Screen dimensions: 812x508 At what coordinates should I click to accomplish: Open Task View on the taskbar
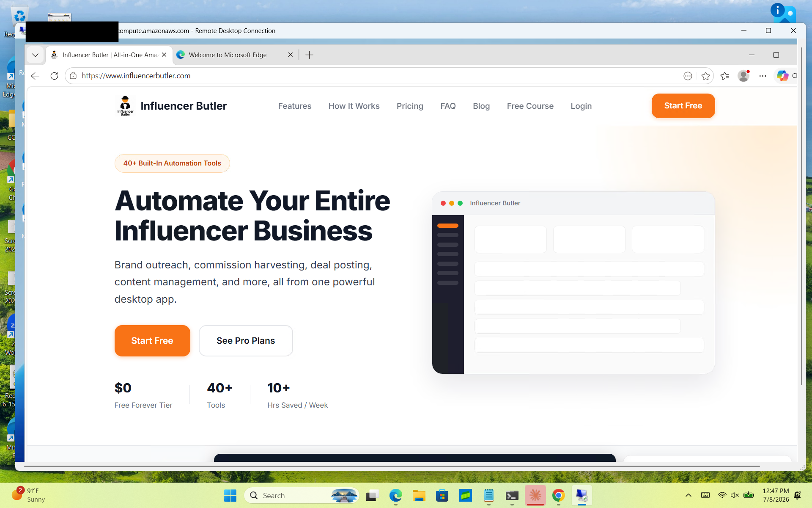372,495
